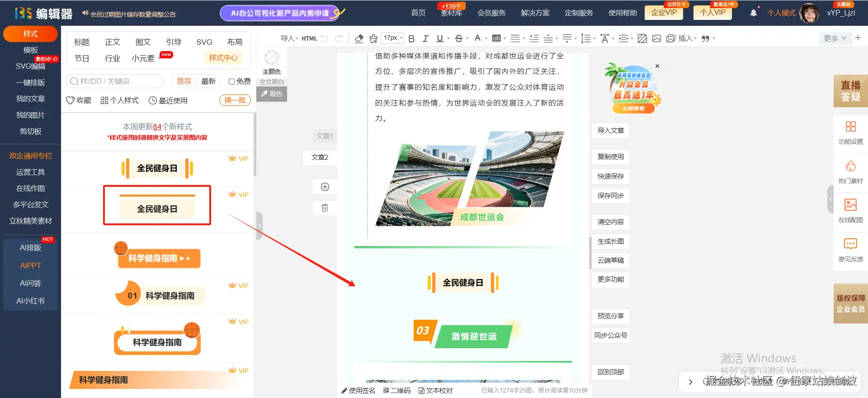868x398 pixels.
Task: Open the 标题 style tab
Action: coord(82,42)
